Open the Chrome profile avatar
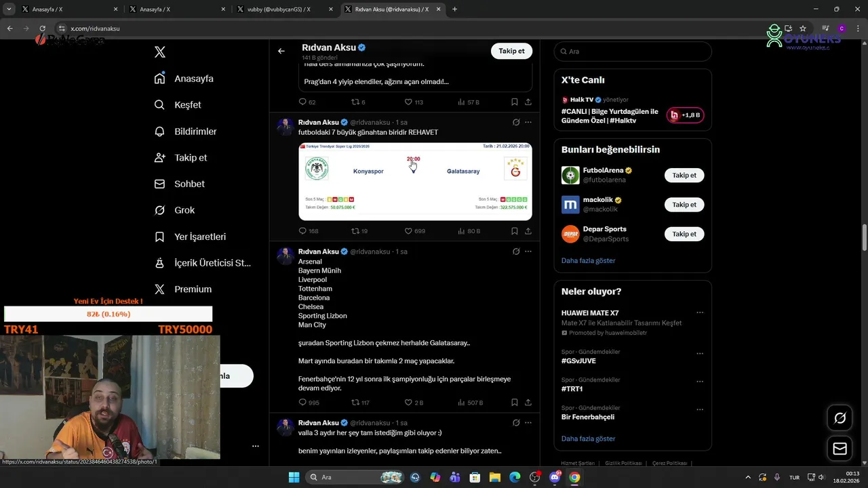Screen dimensions: 868x488 (842, 28)
